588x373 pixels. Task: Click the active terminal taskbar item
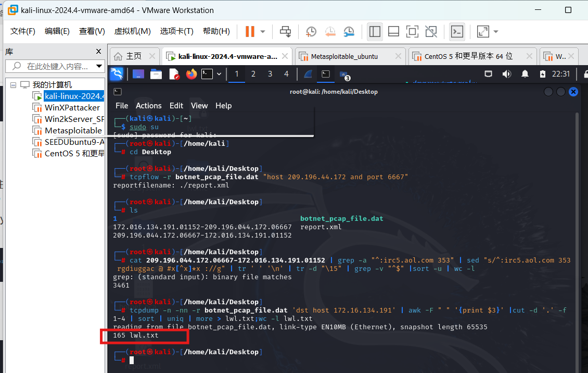[326, 74]
